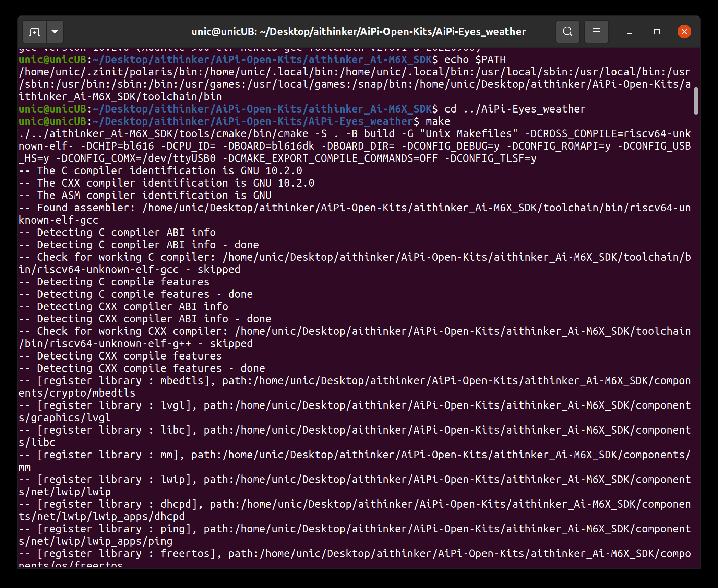Open a new terminal tab
This screenshot has width=718, height=588.
tap(34, 32)
